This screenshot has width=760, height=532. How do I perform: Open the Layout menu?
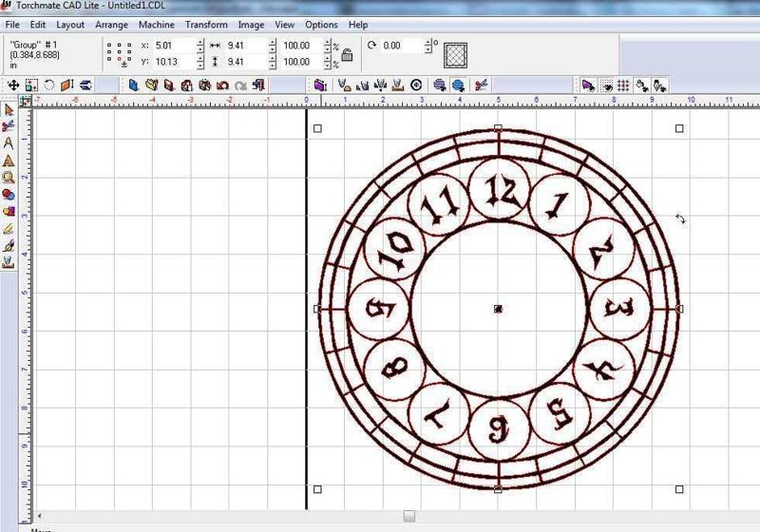pyautogui.click(x=70, y=25)
